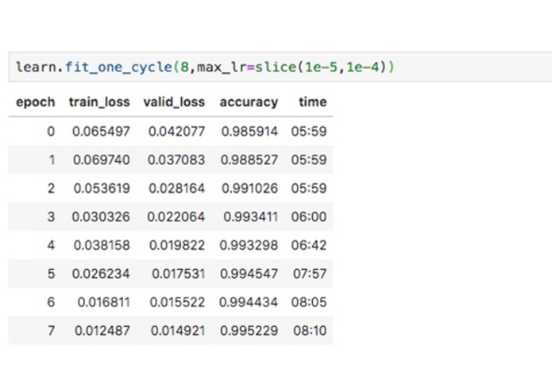
Task: Click train_loss value 0.012487
Action: [x=102, y=331]
